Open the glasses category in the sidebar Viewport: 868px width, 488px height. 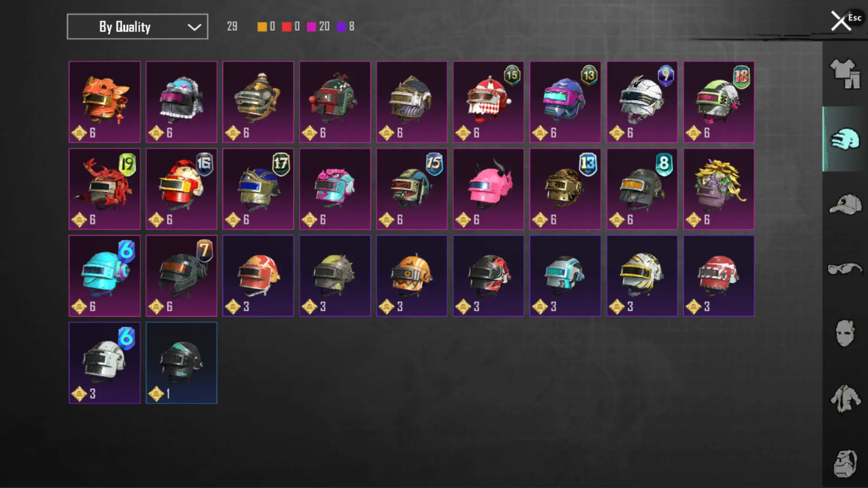coord(844,269)
